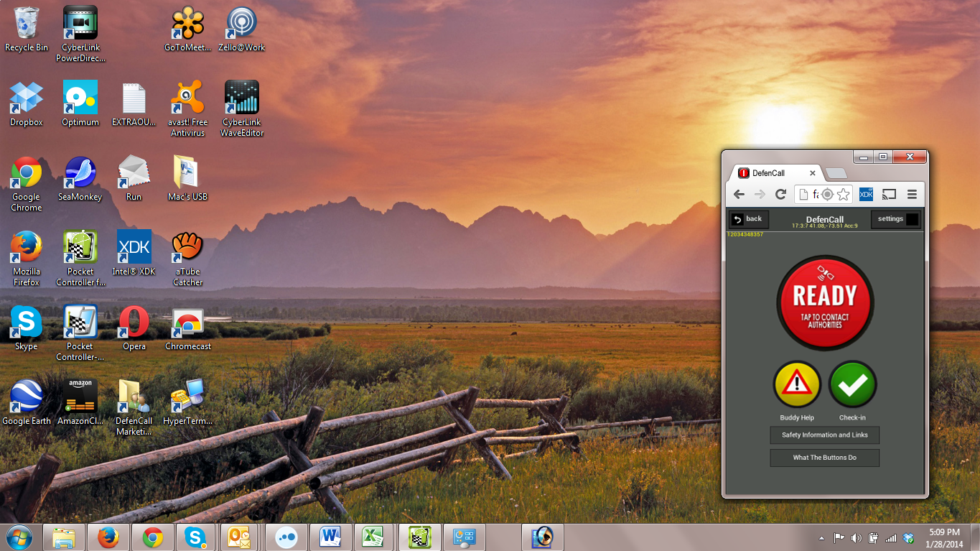The height and width of the screenshot is (551, 980).
Task: Open the Chrome hamburger menu
Action: pos(912,194)
